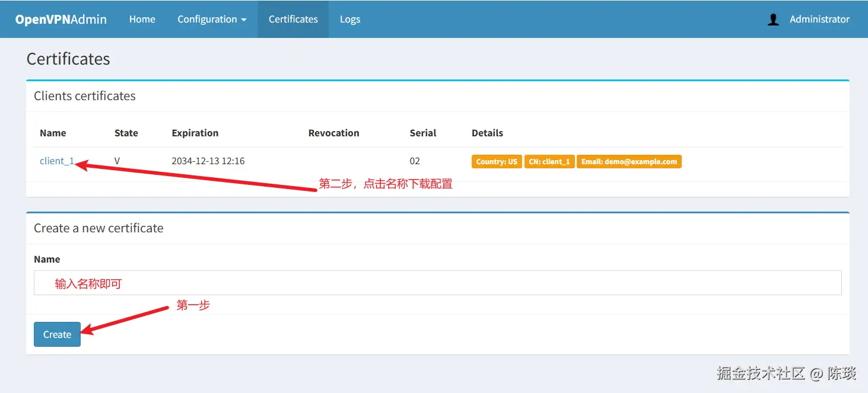Click the State column header
The height and width of the screenshot is (393, 868).
[126, 133]
